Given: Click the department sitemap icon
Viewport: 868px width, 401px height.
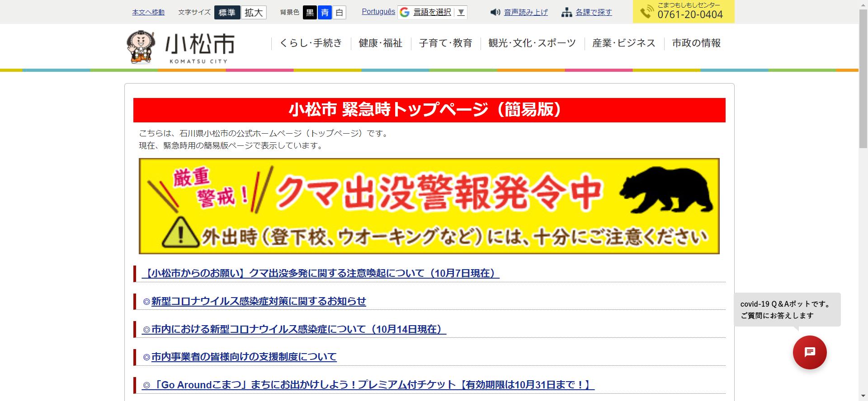Looking at the screenshot, I should tap(566, 12).
